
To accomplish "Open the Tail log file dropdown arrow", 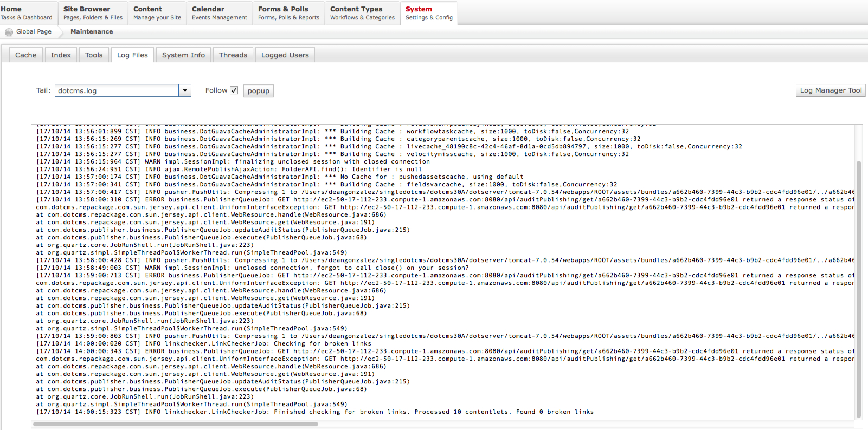I will click(x=185, y=90).
